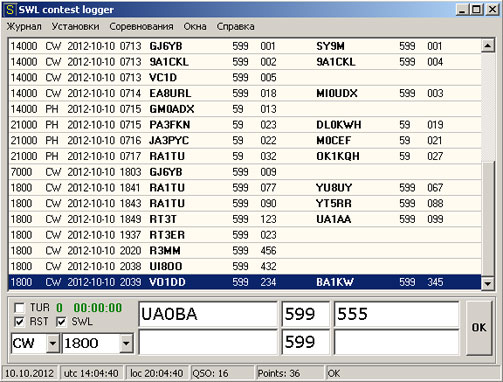Select the JA3PYC log row
The image size is (503, 382).
[245, 140]
